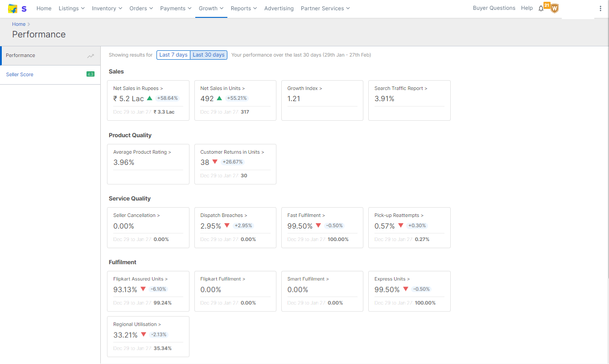Image resolution: width=609 pixels, height=364 pixels.
Task: Open the Pick-up Reattempts details
Action: pos(399,215)
